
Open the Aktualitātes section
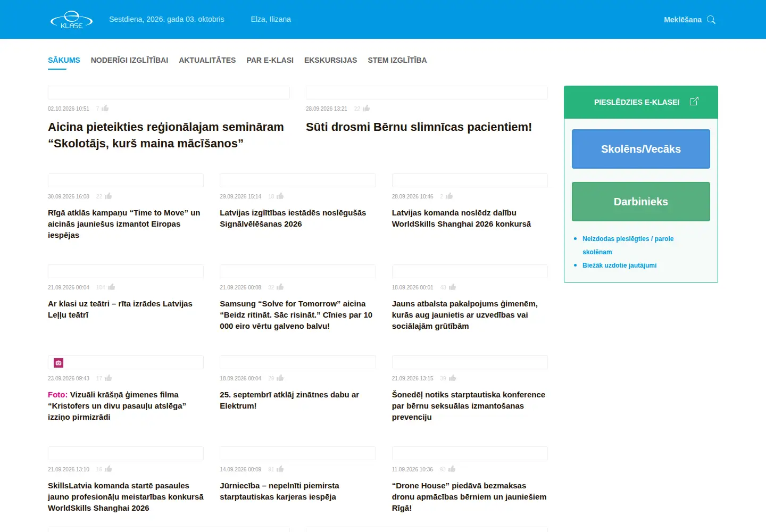(207, 60)
